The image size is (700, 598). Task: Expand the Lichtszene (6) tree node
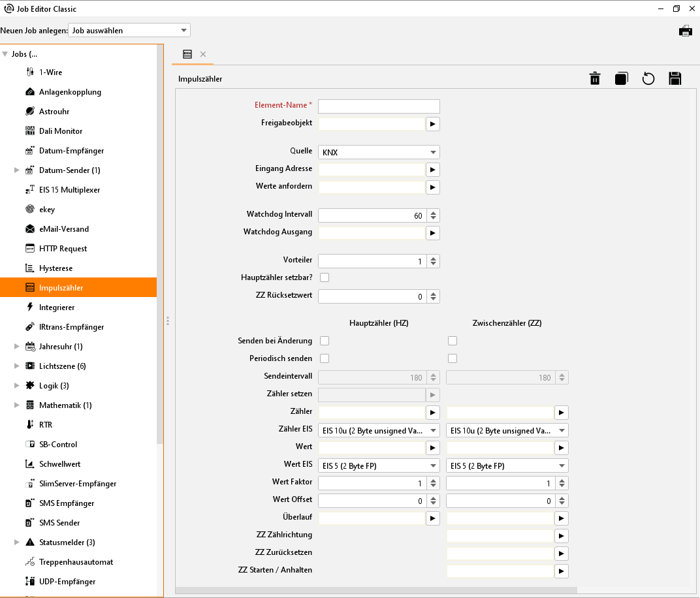coord(17,366)
